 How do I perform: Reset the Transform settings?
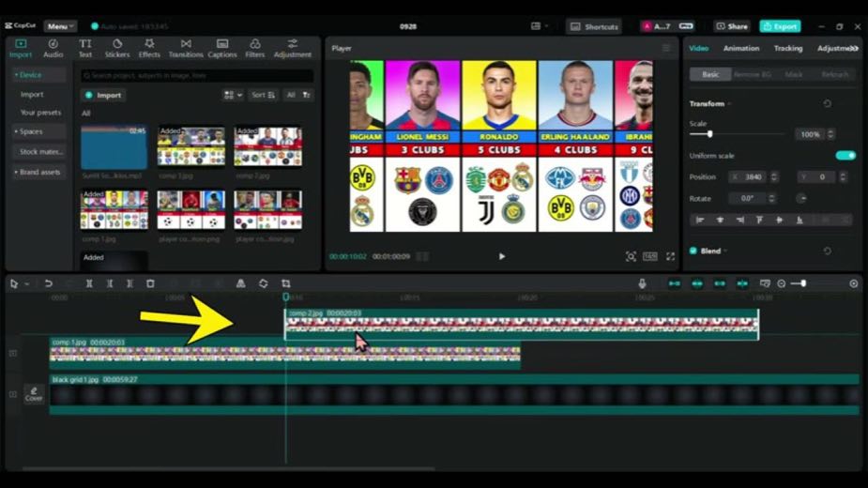point(827,103)
